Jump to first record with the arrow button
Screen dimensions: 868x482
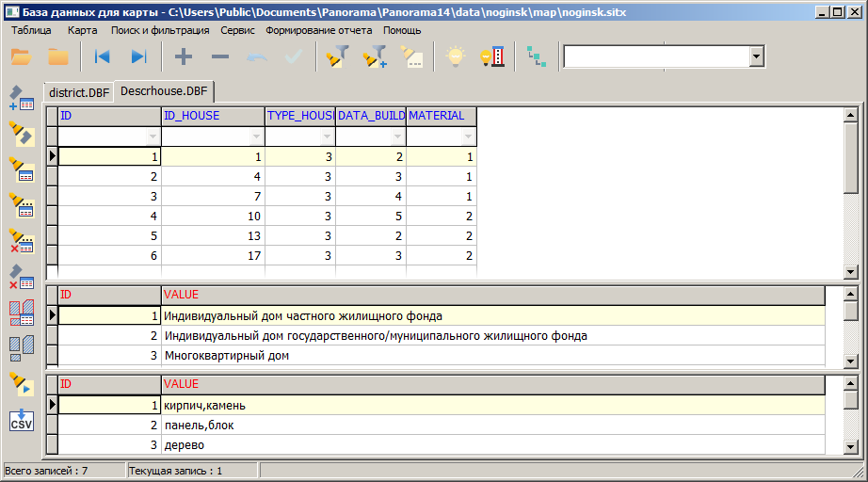102,56
